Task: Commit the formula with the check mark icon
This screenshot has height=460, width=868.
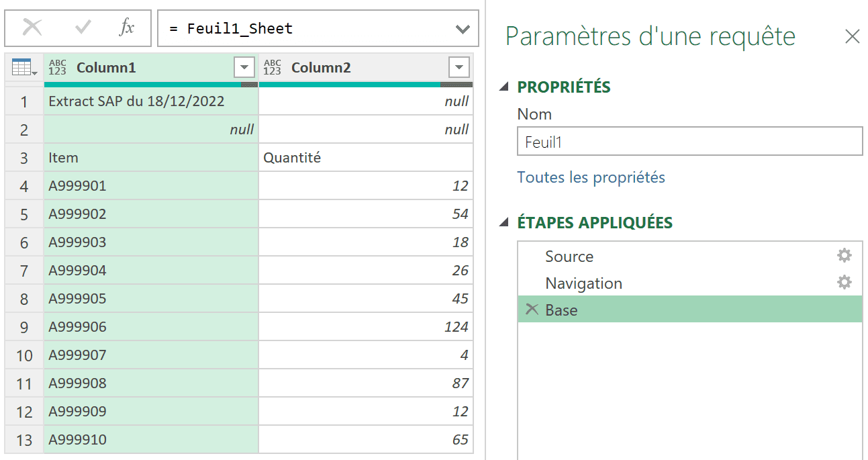Action: (x=80, y=28)
